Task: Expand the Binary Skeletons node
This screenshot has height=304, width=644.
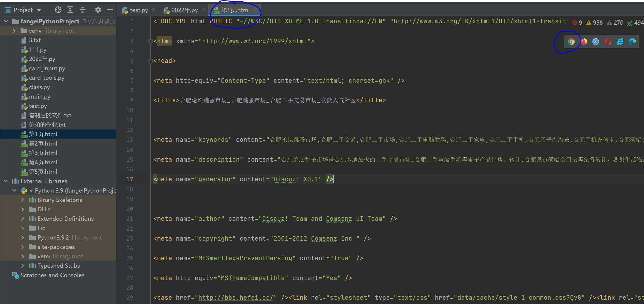Action: tap(23, 200)
